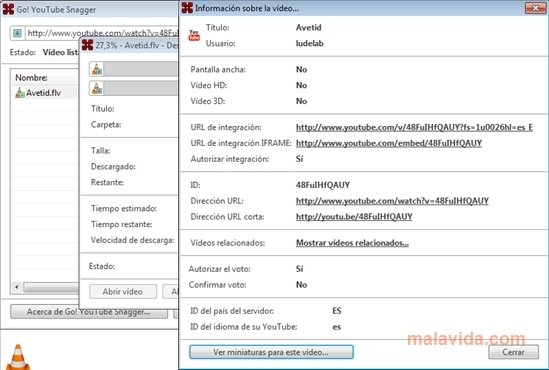Click the Acerca de Go! YouTube Snagger button

[89, 312]
